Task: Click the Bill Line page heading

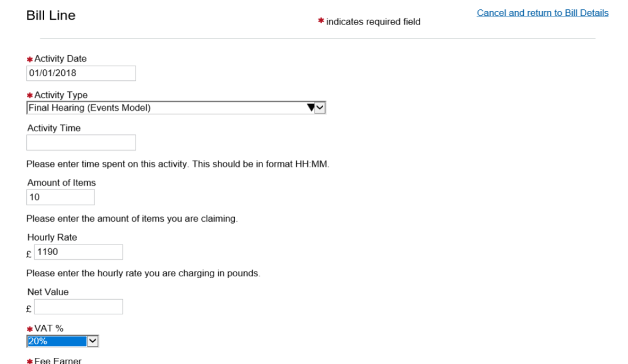Action: [x=51, y=16]
